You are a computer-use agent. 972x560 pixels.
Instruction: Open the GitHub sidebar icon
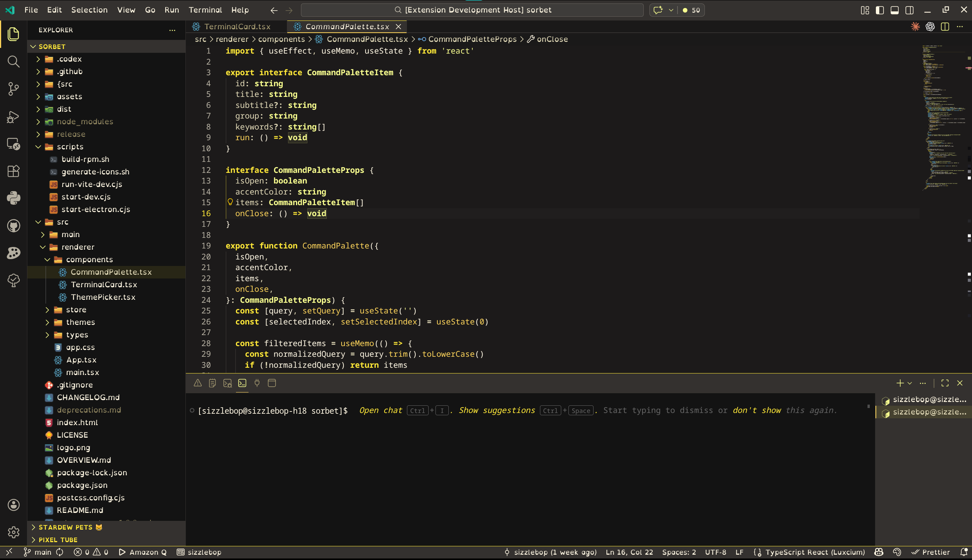pyautogui.click(x=13, y=226)
